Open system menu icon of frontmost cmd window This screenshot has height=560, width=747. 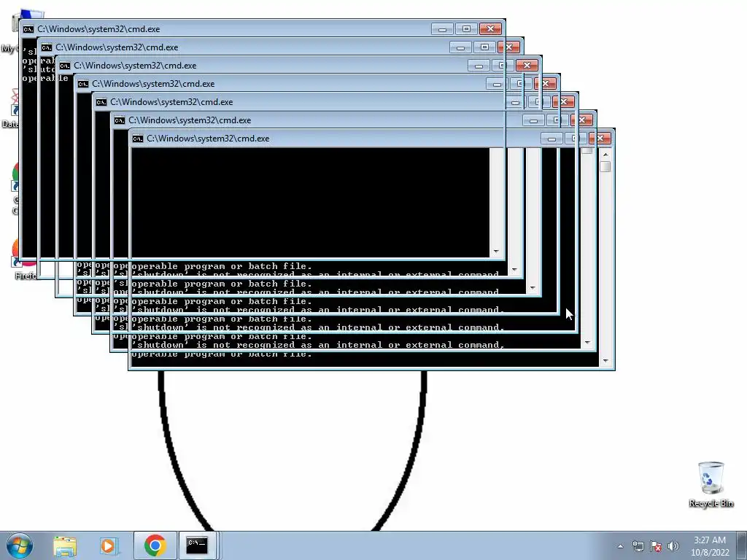pos(138,139)
